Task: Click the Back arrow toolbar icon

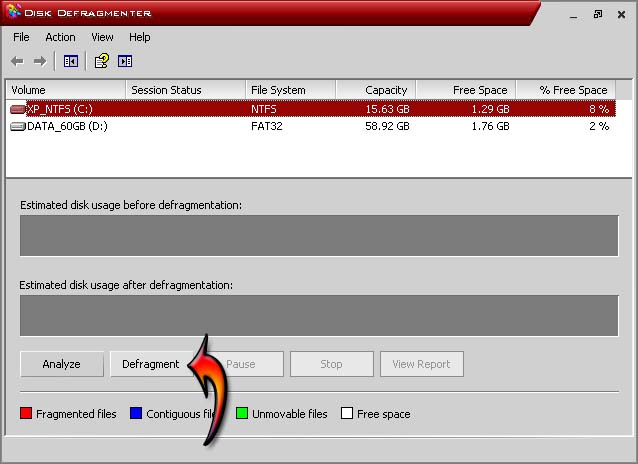Action: tap(17, 61)
